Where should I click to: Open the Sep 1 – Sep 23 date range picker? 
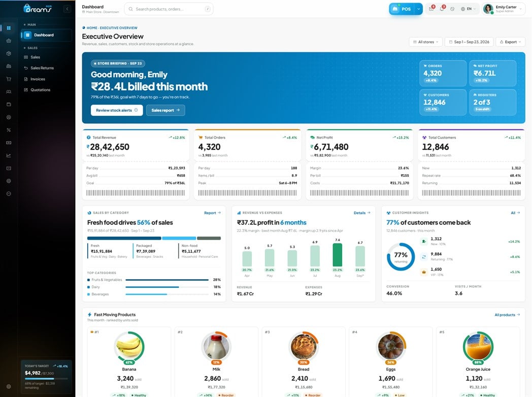click(x=469, y=42)
